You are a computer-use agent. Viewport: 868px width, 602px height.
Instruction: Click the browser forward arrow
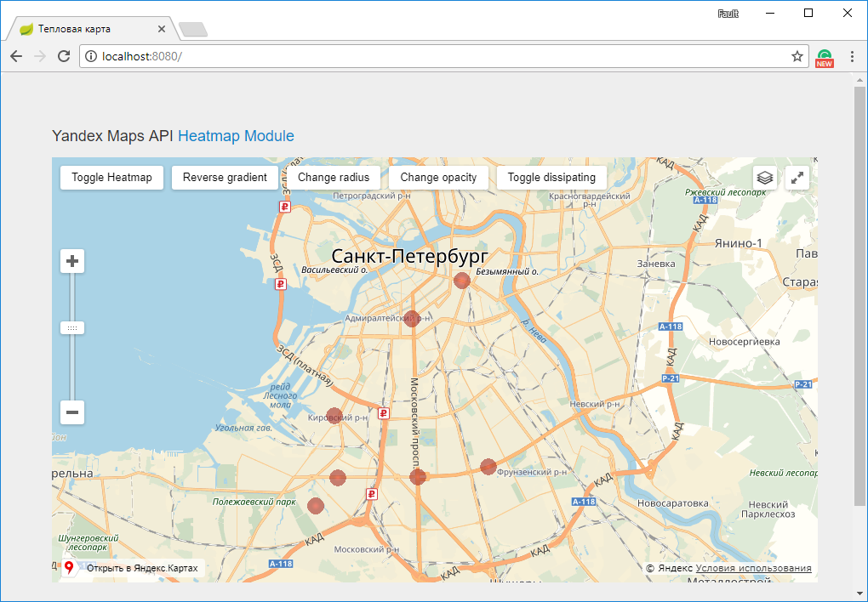click(x=40, y=56)
